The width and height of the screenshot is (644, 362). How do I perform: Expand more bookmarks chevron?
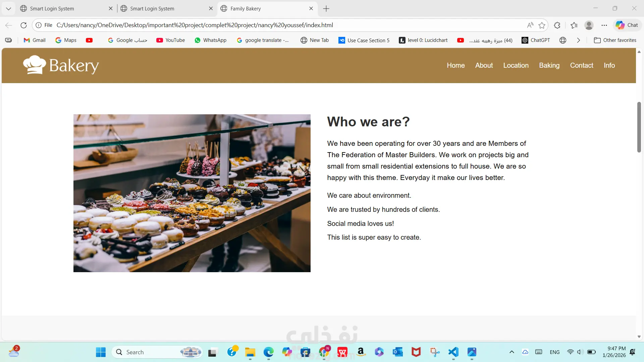pyautogui.click(x=578, y=40)
